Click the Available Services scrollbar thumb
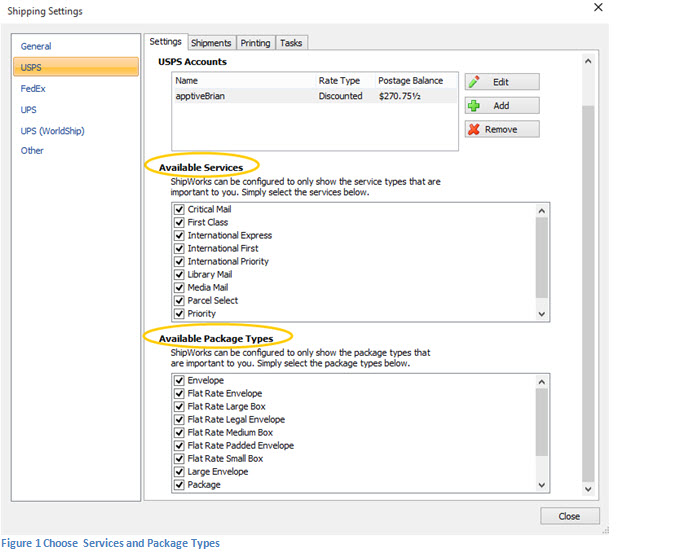Viewport: 673px width, 553px height. (x=542, y=258)
